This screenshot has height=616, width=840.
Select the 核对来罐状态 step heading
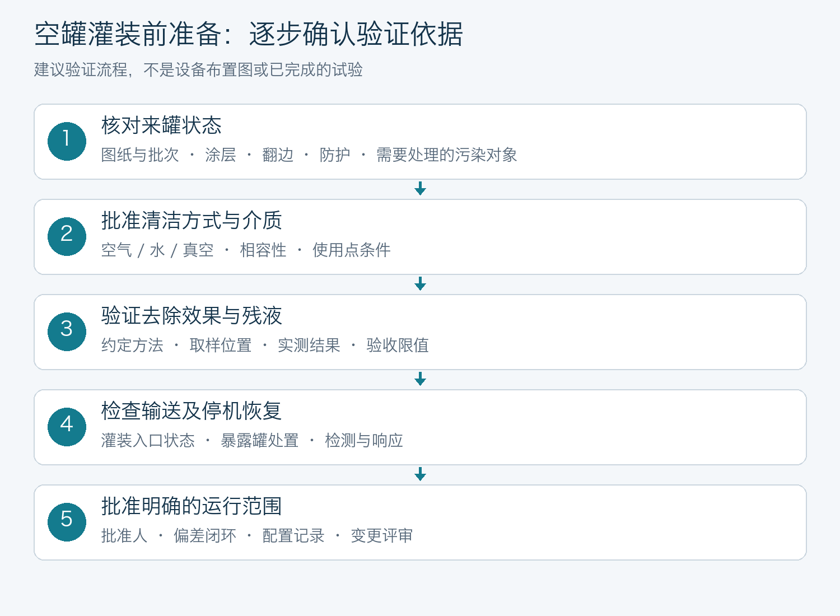[x=161, y=125]
